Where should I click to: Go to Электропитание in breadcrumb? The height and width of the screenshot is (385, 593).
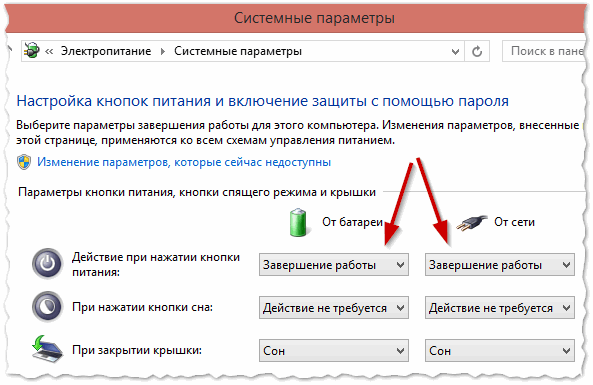106,51
